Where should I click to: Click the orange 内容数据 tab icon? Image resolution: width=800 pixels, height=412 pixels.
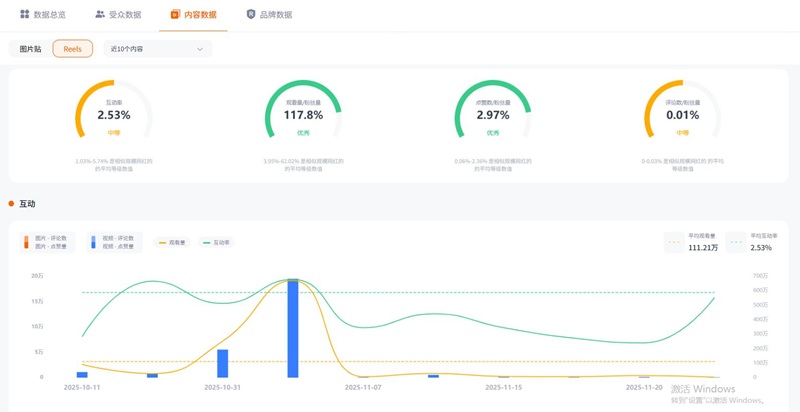click(175, 14)
